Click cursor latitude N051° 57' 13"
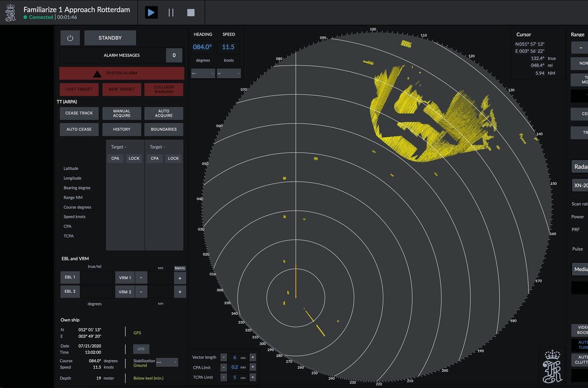This screenshot has height=388, width=588. coord(530,44)
